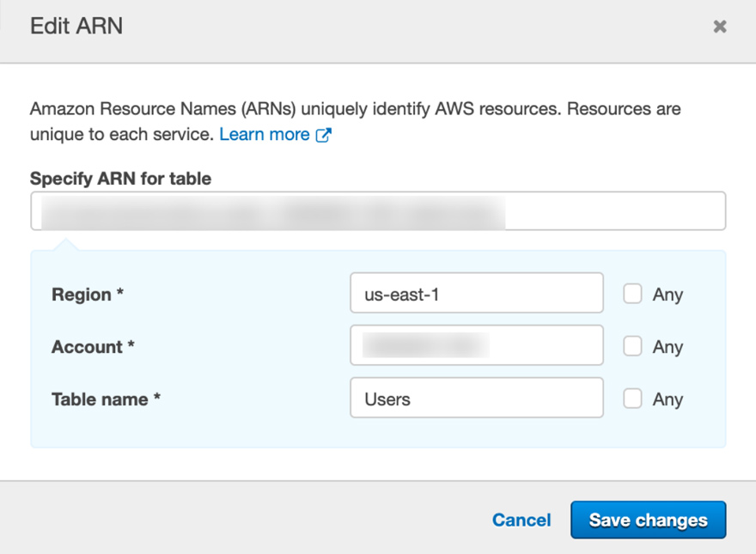
Task: Cancel editing the ARN
Action: point(521,520)
